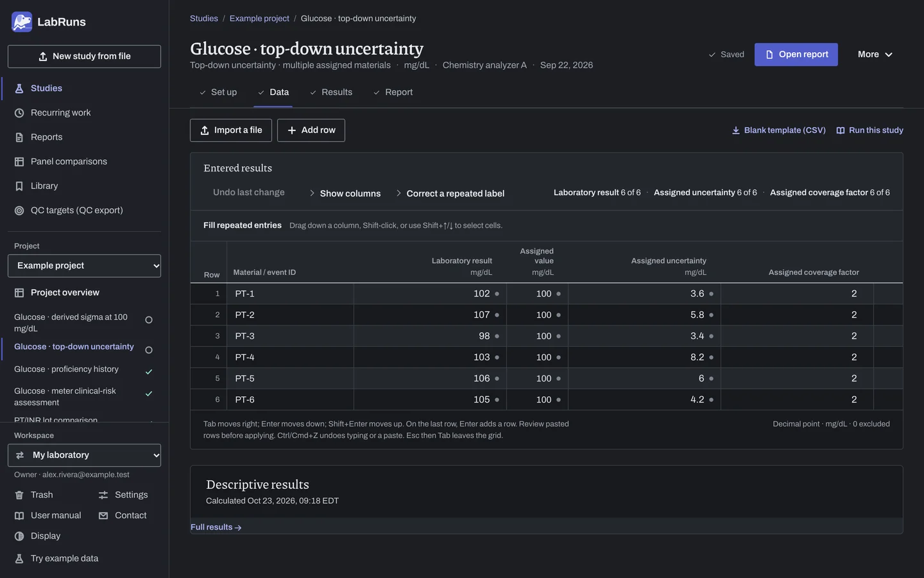Open Studies in the sidebar
The image size is (924, 578).
click(84, 89)
